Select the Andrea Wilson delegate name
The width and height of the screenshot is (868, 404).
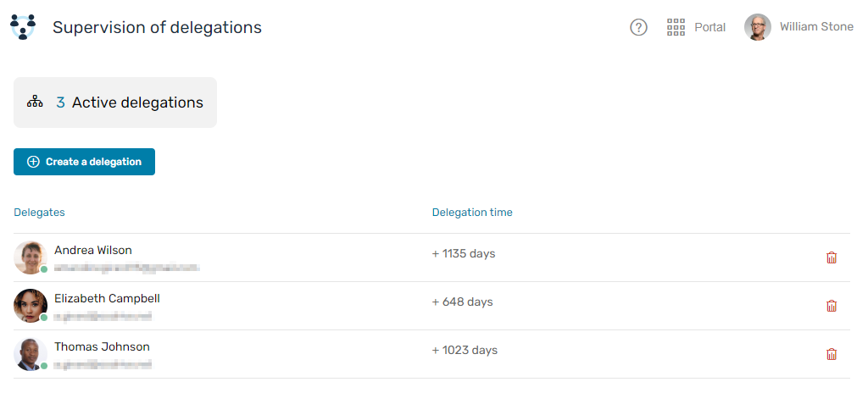93,250
